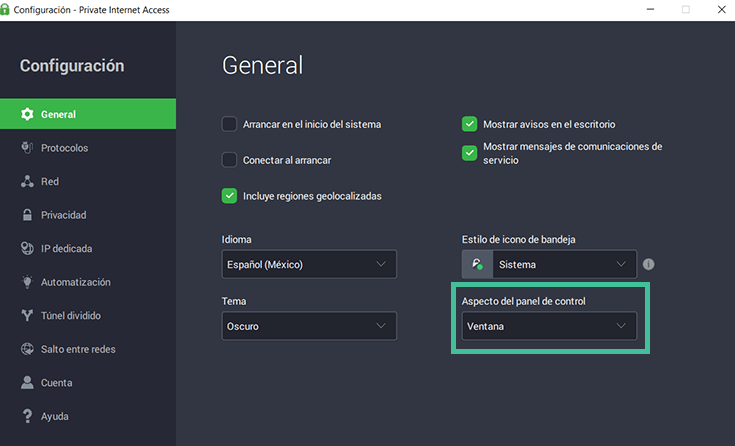Screen dimensions: 735x446
Task: Click the Cuenta person icon
Action: 27,383
